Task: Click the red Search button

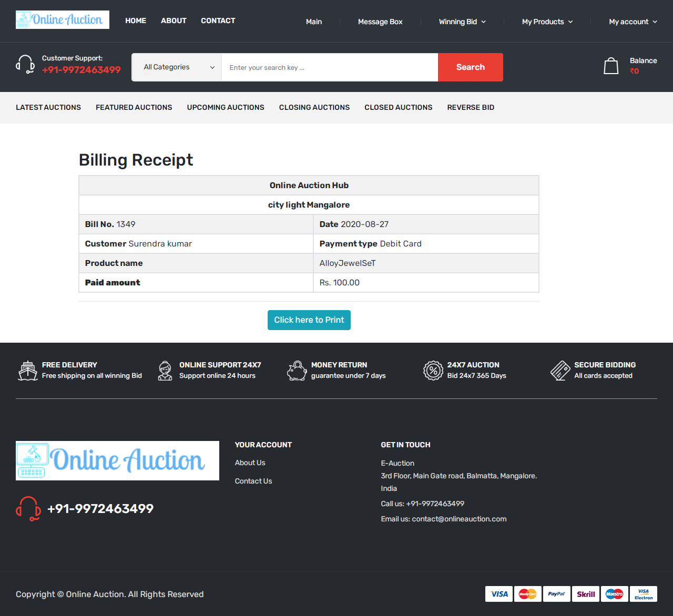Action: [471, 67]
